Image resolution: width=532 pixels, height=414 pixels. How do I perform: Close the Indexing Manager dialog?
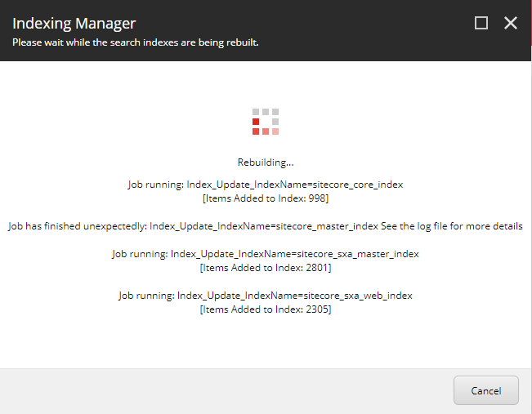[x=510, y=23]
